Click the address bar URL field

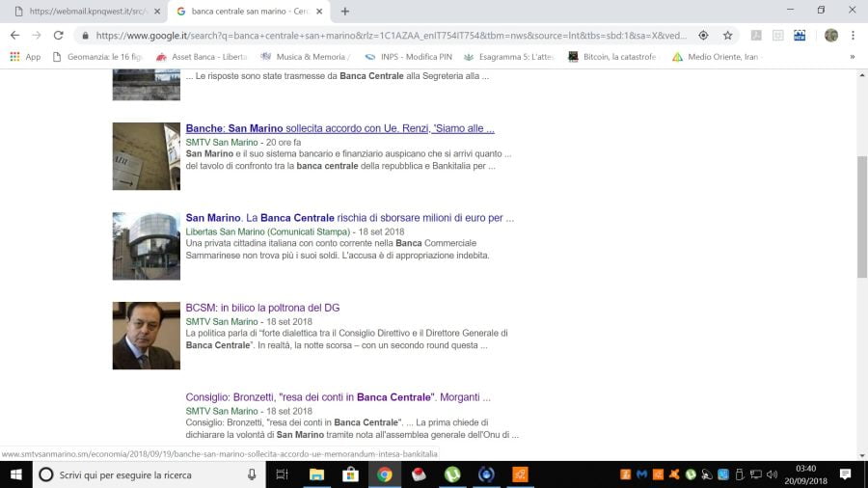391,36
